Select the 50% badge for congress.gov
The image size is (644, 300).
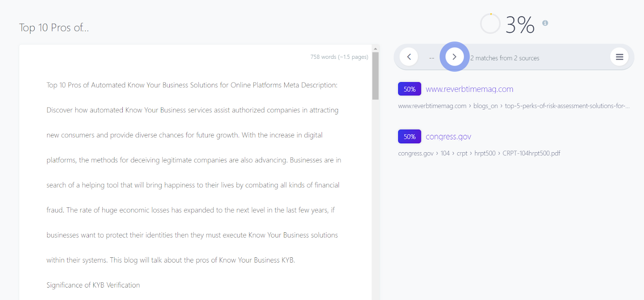click(409, 137)
